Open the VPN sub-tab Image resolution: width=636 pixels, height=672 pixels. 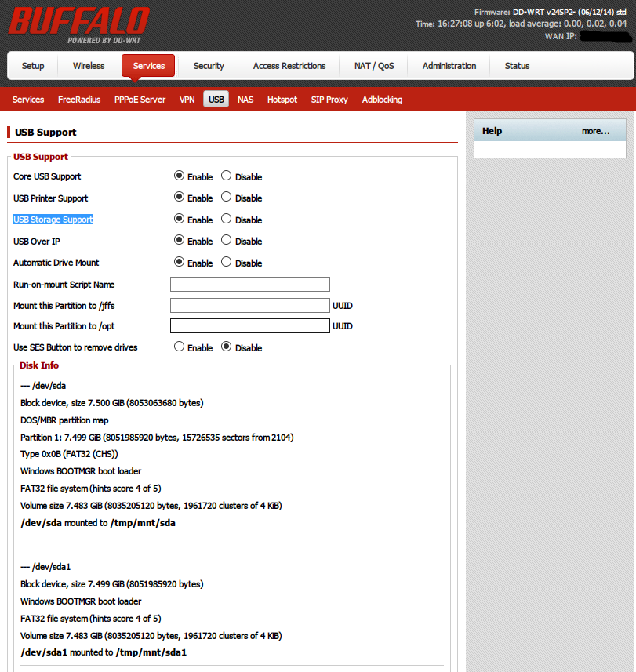point(187,100)
